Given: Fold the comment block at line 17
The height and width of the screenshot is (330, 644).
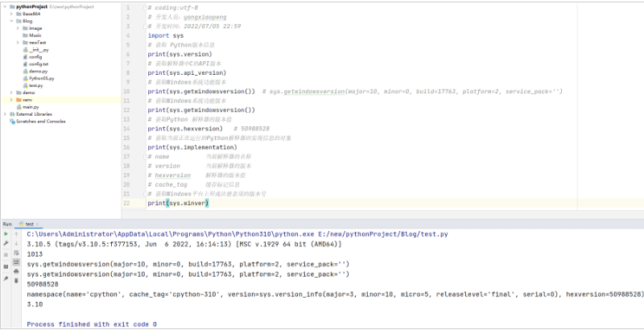Looking at the screenshot, I should coord(145,156).
